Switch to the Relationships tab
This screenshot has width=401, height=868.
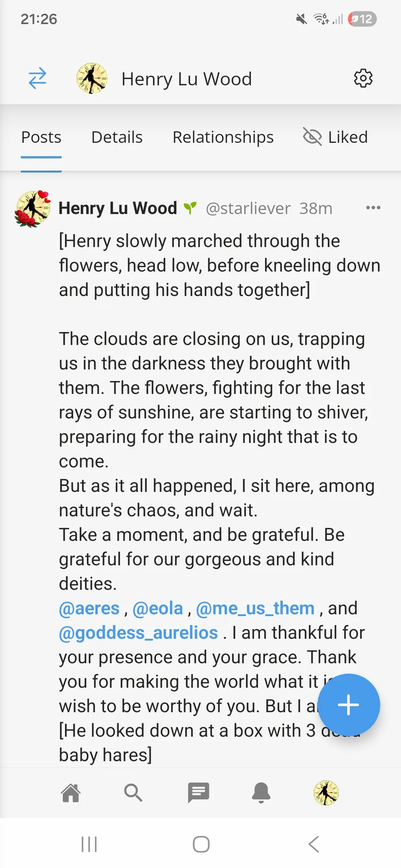click(223, 137)
